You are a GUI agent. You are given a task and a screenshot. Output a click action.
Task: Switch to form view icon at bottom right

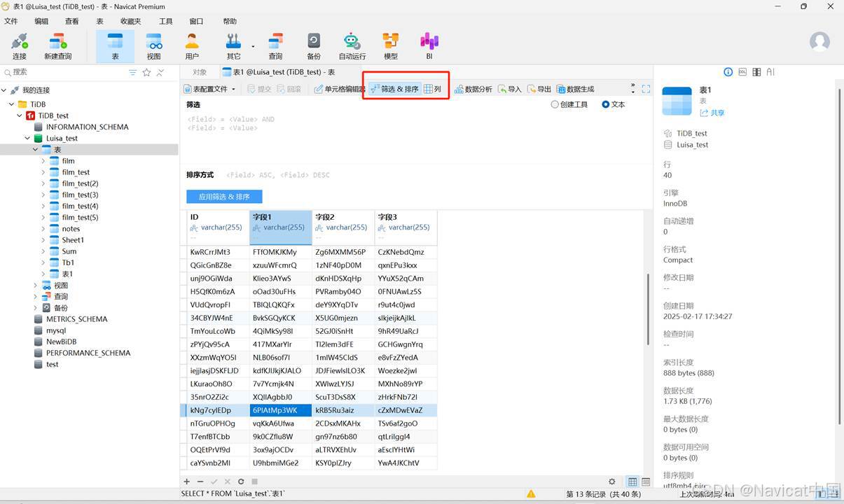[646, 482]
